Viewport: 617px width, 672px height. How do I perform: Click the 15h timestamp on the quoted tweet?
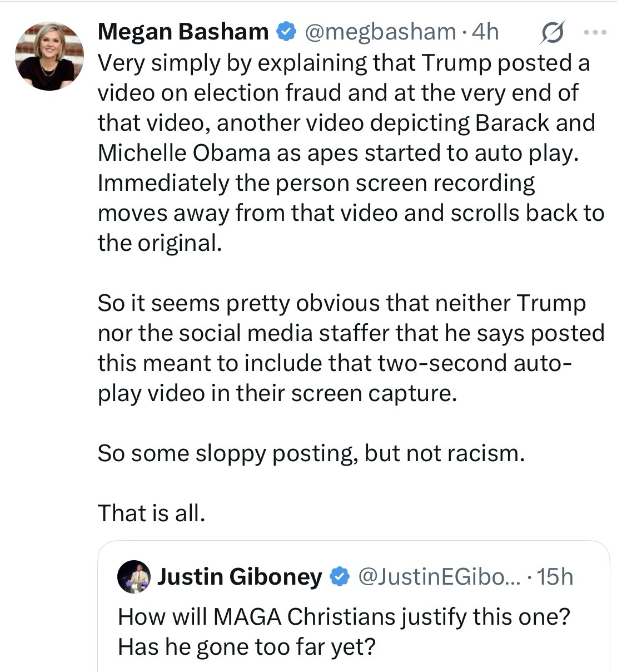click(555, 577)
